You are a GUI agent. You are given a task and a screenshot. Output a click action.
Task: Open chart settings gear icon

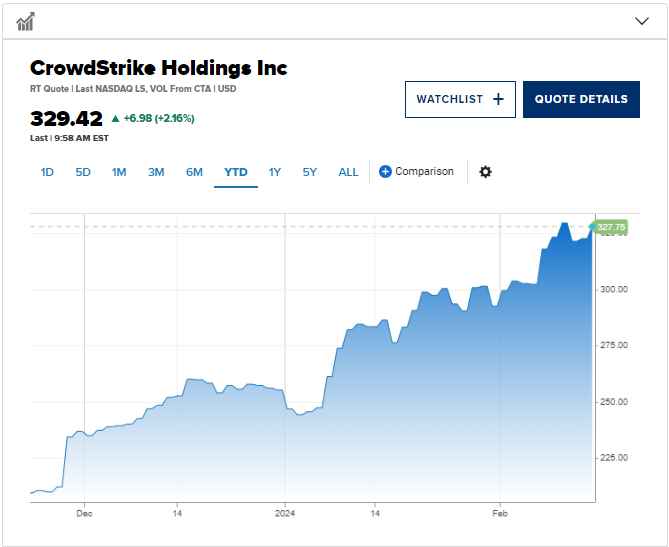(x=486, y=172)
